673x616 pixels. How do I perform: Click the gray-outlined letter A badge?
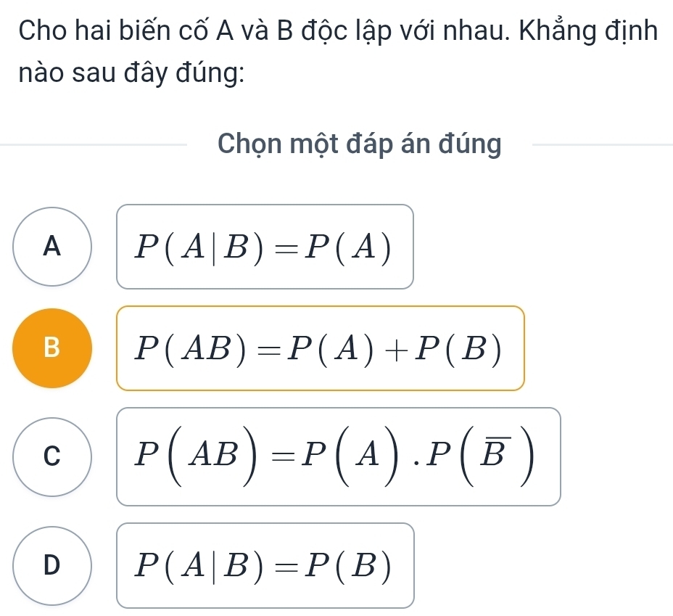click(x=51, y=247)
